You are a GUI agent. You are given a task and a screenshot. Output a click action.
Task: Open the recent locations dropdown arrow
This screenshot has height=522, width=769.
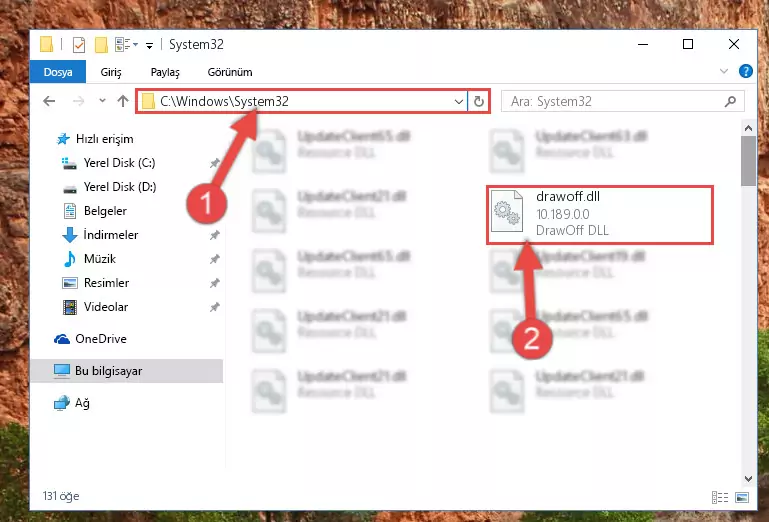102,101
